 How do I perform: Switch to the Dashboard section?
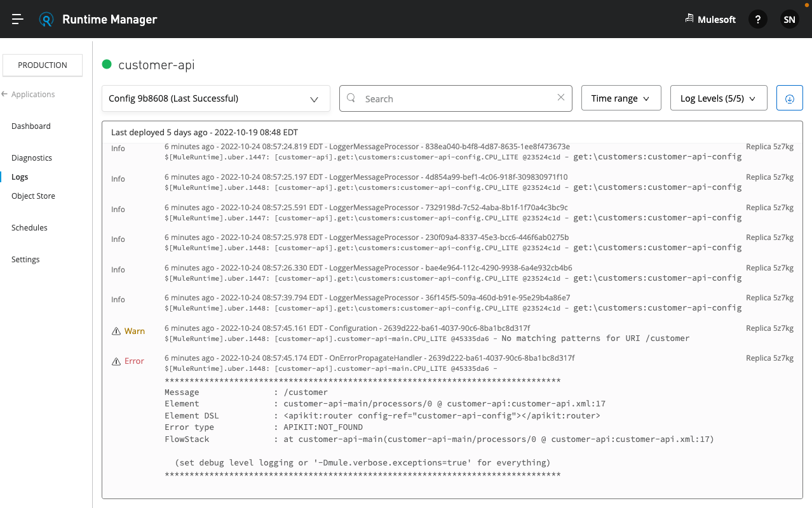click(30, 126)
